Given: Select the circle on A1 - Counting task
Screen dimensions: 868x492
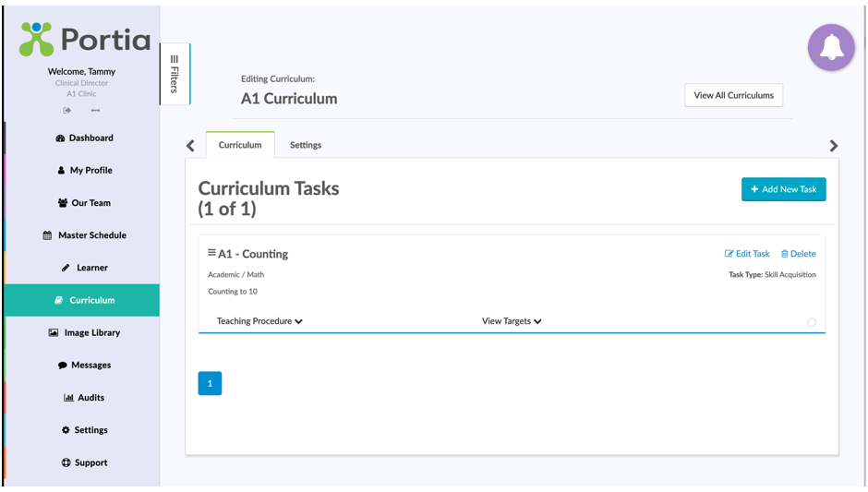Looking at the screenshot, I should [811, 322].
